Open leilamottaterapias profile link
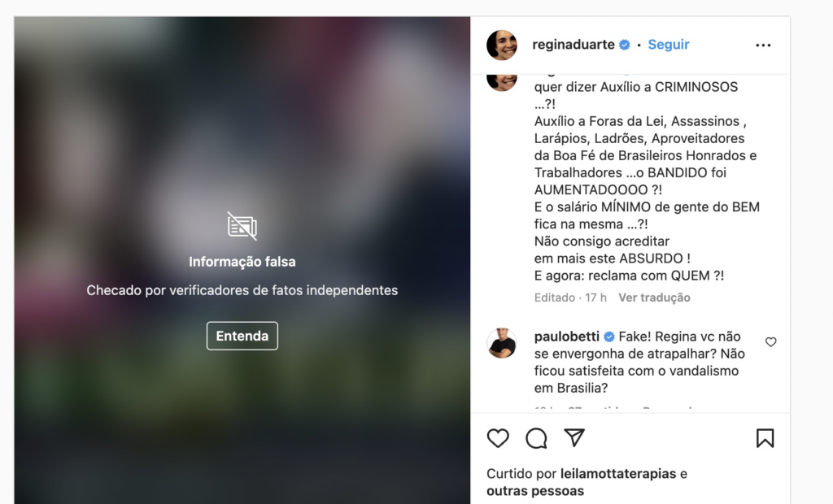The height and width of the screenshot is (504, 833). pyautogui.click(x=618, y=474)
